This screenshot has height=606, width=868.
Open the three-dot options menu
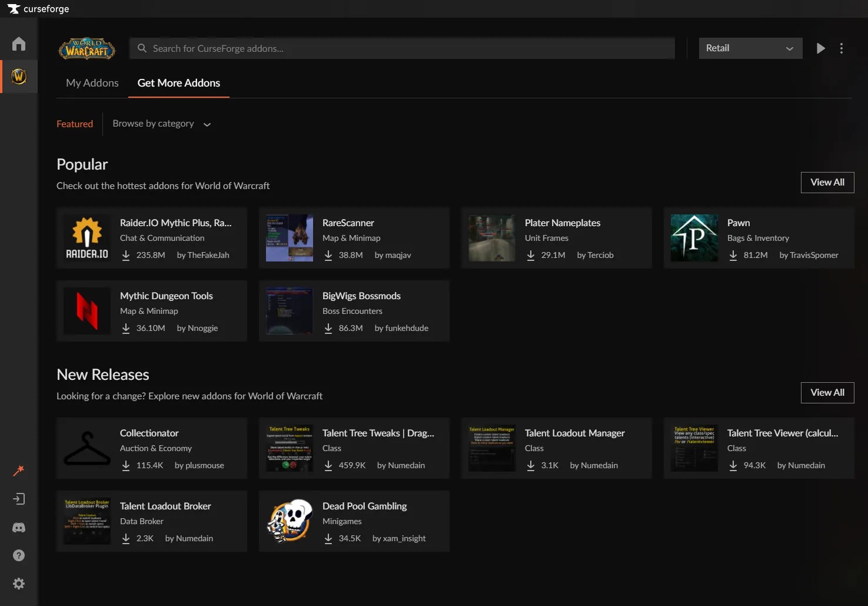841,48
